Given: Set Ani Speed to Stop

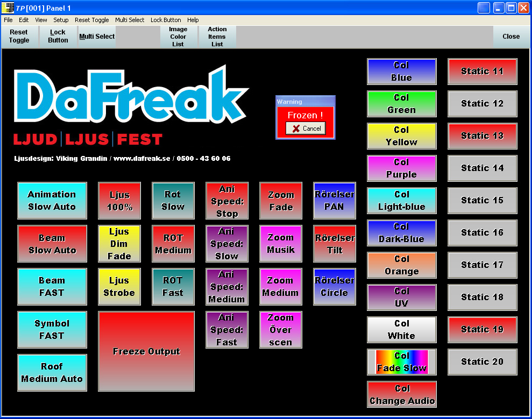Looking at the screenshot, I should 227,201.
